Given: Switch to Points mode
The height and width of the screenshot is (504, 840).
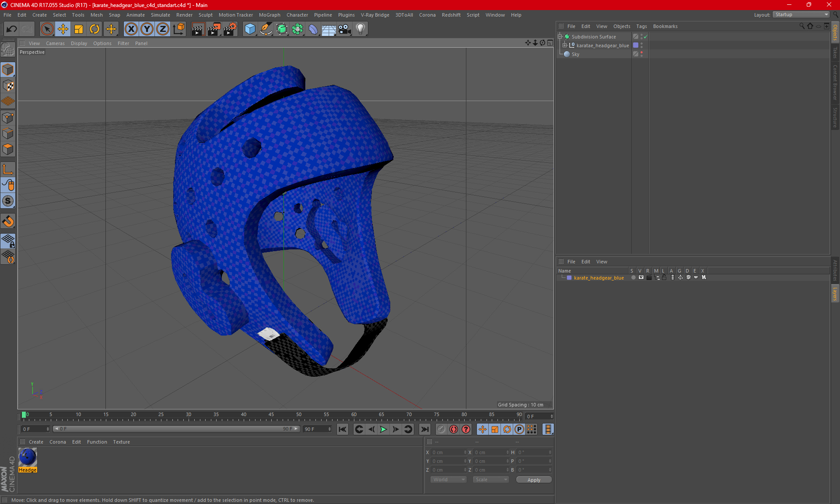Looking at the screenshot, I should (8, 118).
